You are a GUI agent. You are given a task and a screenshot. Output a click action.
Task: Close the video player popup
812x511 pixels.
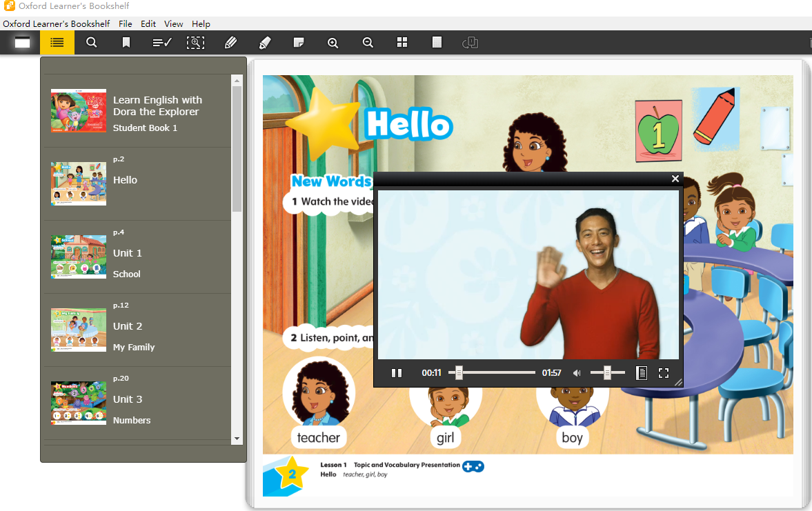click(675, 179)
